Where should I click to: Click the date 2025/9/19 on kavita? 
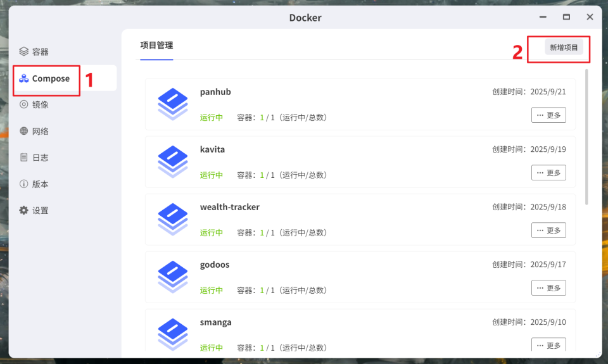(548, 149)
